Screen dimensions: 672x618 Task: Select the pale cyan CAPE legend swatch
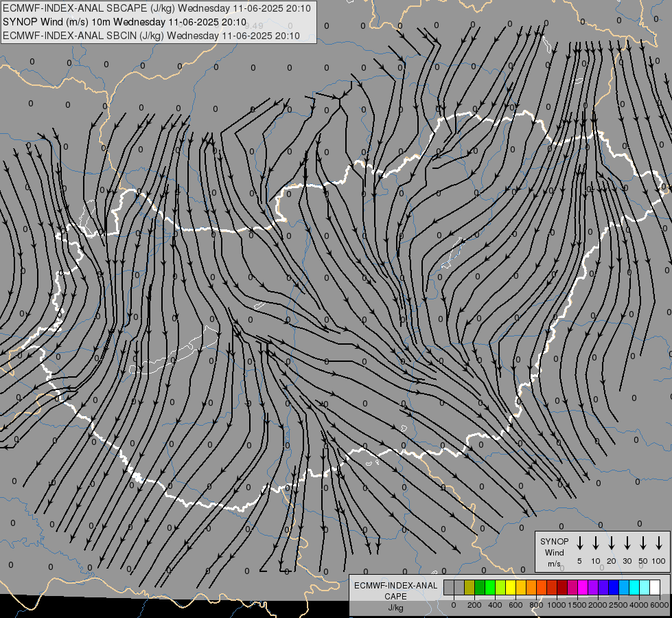(x=645, y=588)
